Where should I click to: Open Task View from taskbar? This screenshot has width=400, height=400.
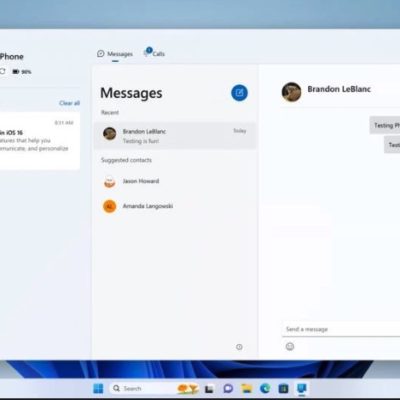[x=209, y=389]
